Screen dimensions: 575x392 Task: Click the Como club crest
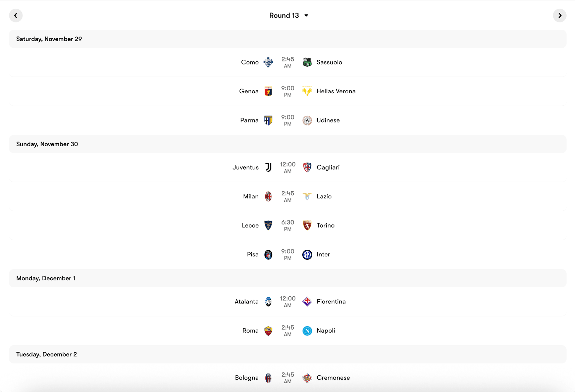click(x=268, y=62)
